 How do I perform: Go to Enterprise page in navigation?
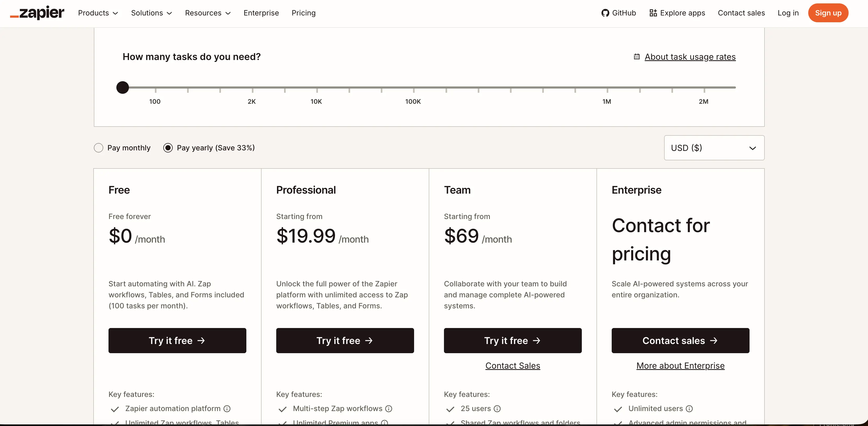click(261, 13)
